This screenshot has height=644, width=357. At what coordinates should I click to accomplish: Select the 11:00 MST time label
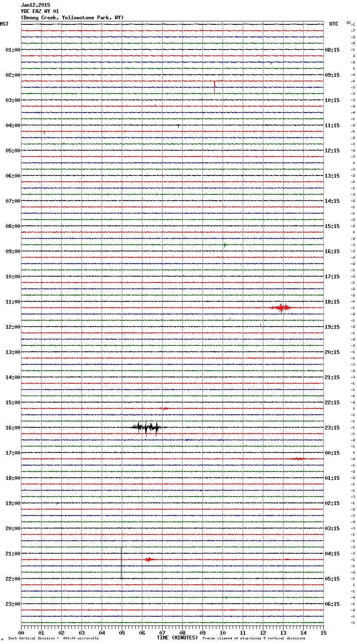[13, 302]
